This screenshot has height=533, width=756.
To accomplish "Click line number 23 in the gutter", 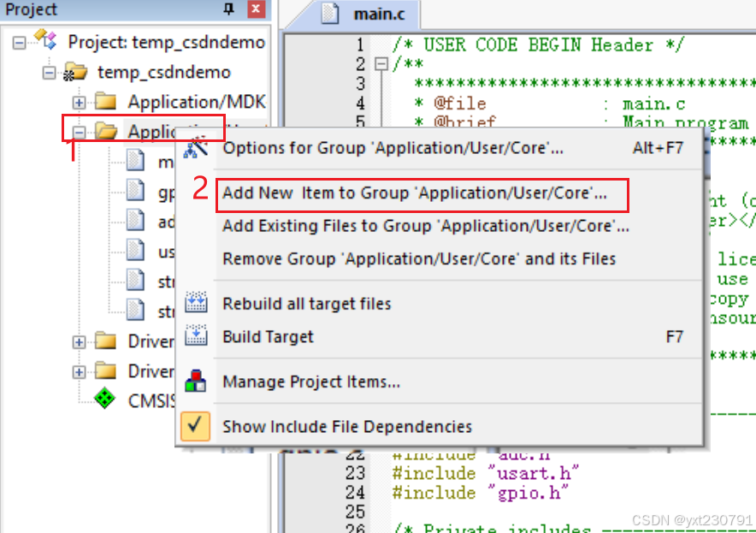I will point(355,473).
